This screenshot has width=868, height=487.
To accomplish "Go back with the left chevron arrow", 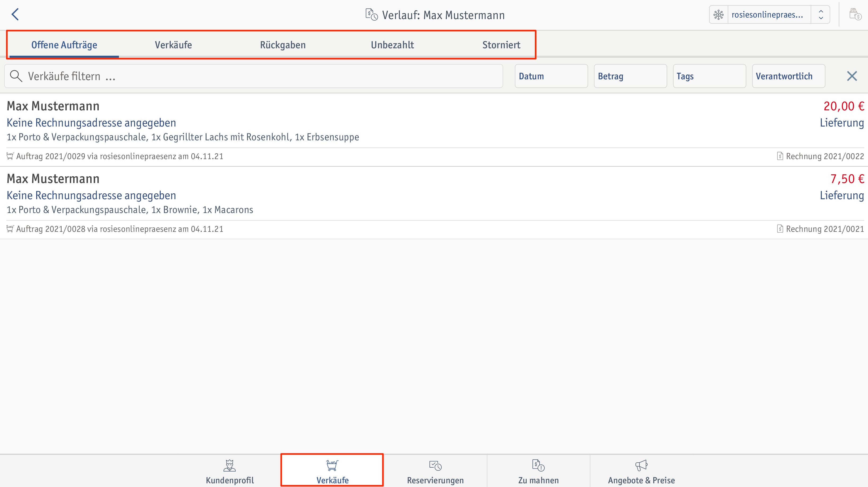I will [15, 15].
